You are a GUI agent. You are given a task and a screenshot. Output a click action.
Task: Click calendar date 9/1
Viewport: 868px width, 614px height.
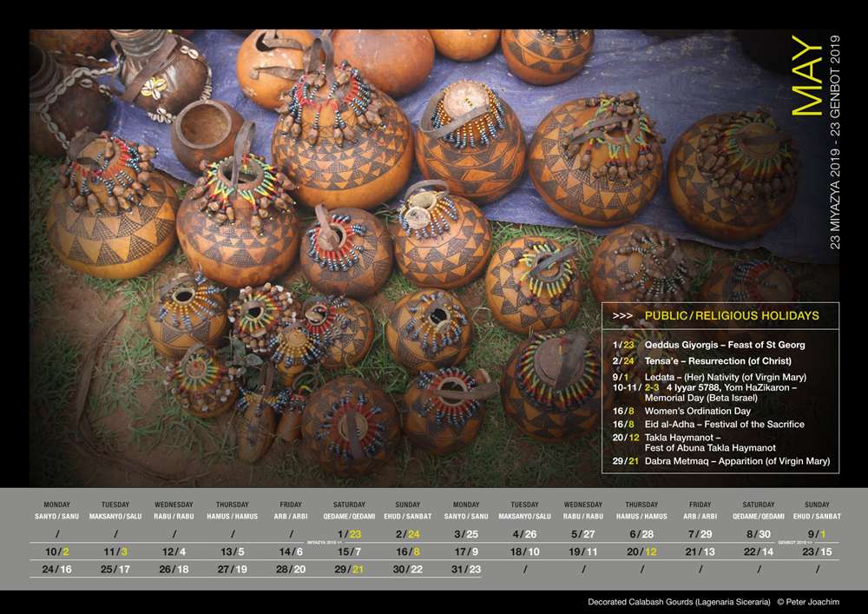coord(817,534)
